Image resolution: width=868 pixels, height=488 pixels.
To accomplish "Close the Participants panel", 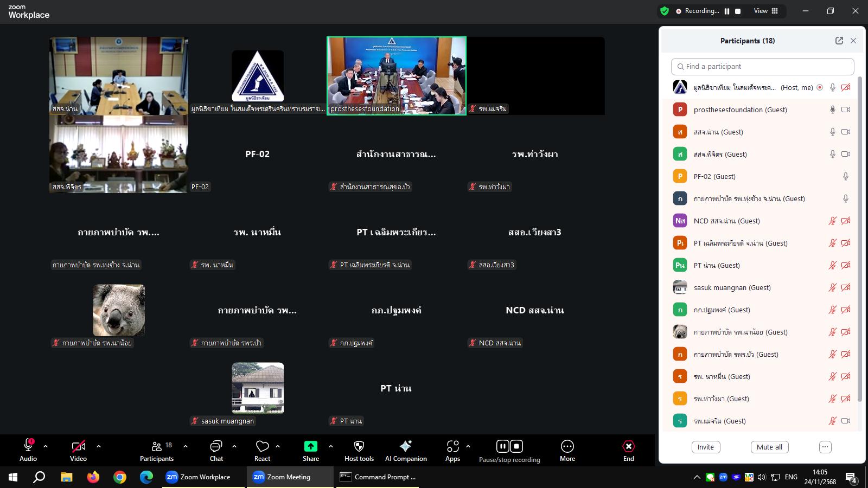I will 853,41.
